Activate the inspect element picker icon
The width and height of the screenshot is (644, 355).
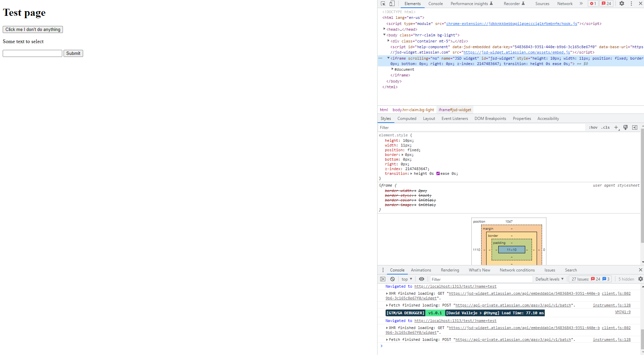(383, 4)
